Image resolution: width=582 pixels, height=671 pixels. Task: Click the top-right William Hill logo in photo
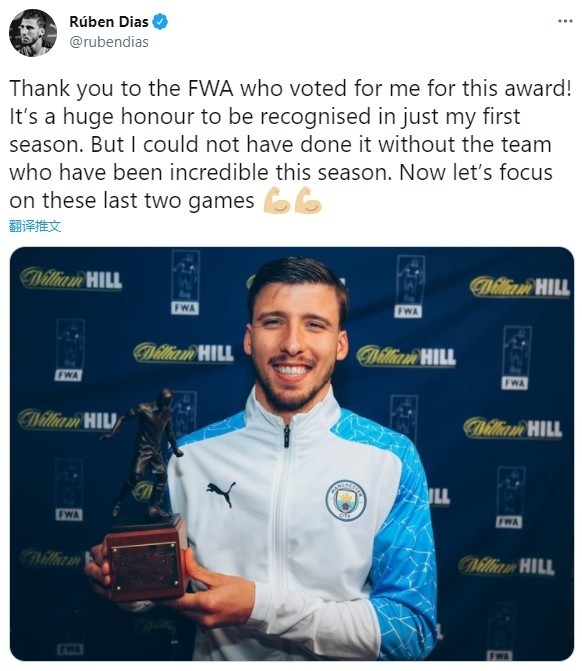click(520, 287)
